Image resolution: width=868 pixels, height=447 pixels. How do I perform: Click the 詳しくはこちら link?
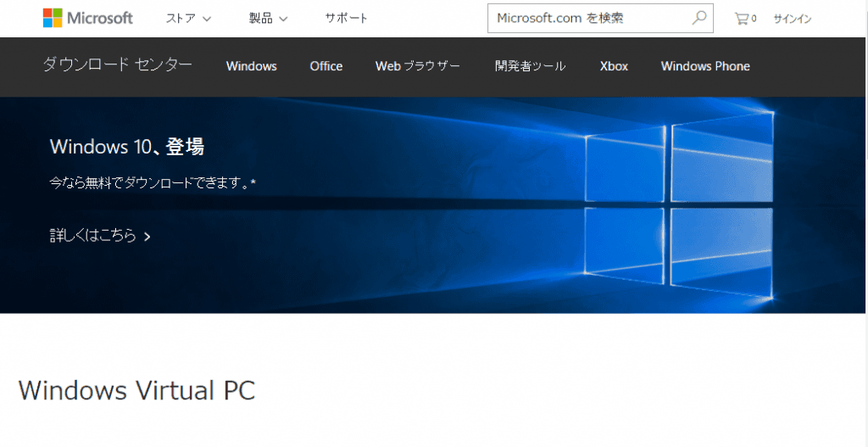[x=100, y=236]
